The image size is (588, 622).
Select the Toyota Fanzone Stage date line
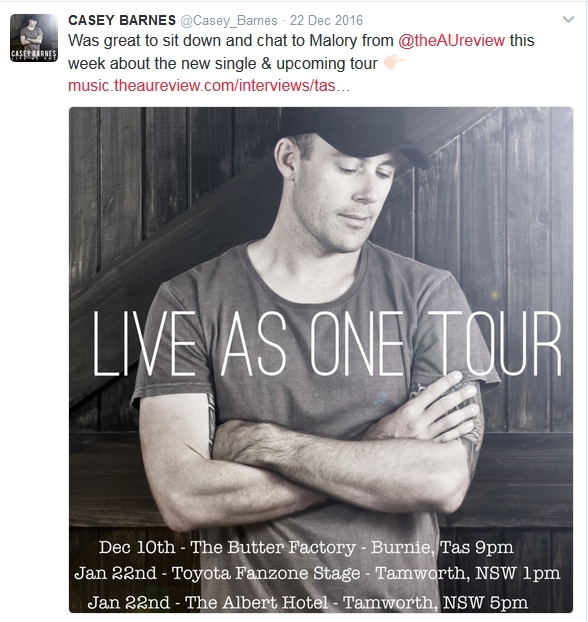(x=317, y=573)
